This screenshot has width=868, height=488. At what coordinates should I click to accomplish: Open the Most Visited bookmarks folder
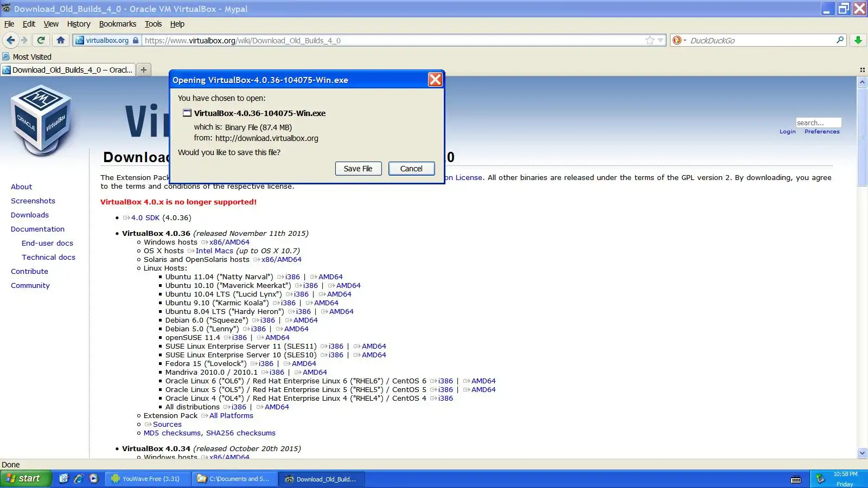(x=27, y=57)
